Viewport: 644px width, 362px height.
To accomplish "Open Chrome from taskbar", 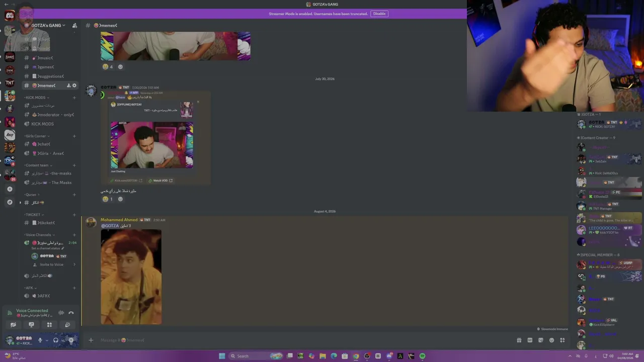I will pyautogui.click(x=356, y=356).
